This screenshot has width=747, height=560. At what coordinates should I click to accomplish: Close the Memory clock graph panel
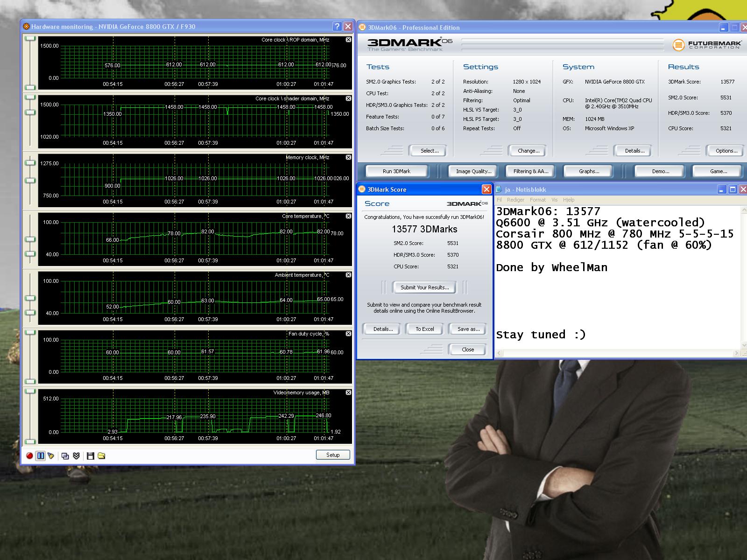click(x=348, y=157)
